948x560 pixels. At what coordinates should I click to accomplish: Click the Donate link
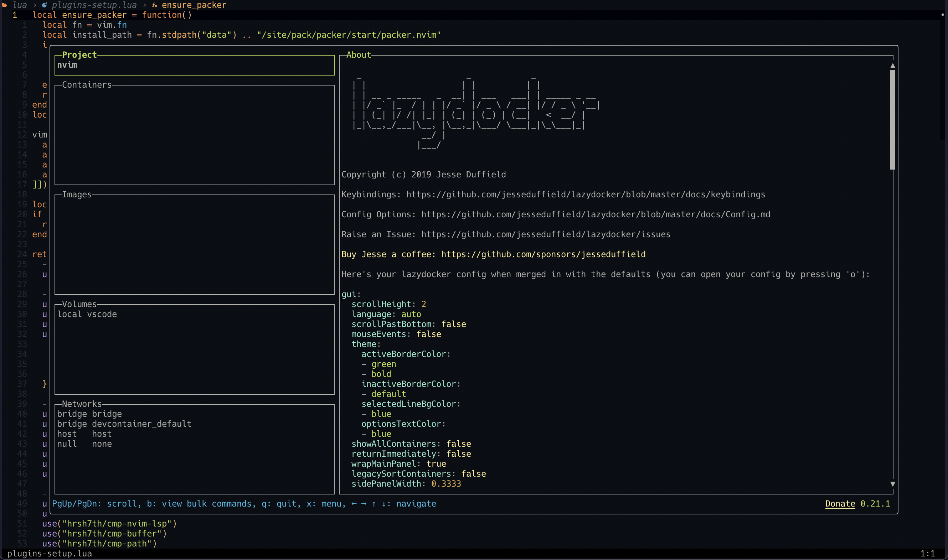coord(840,504)
